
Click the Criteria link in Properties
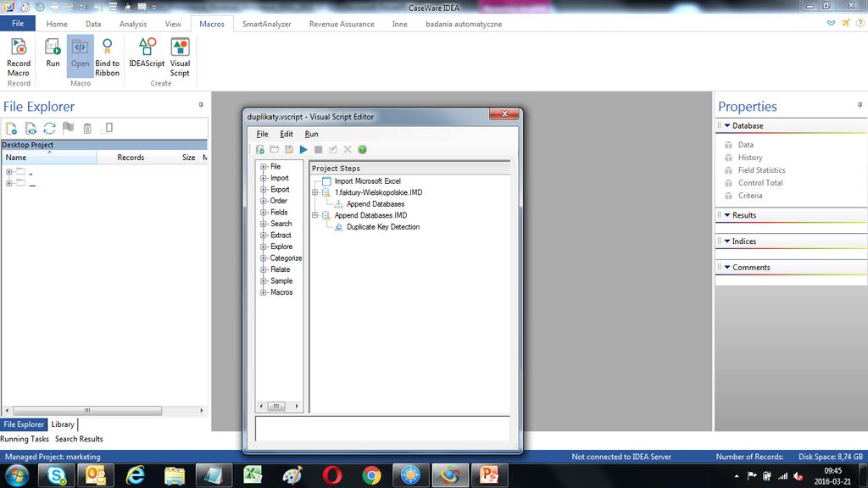pos(750,196)
